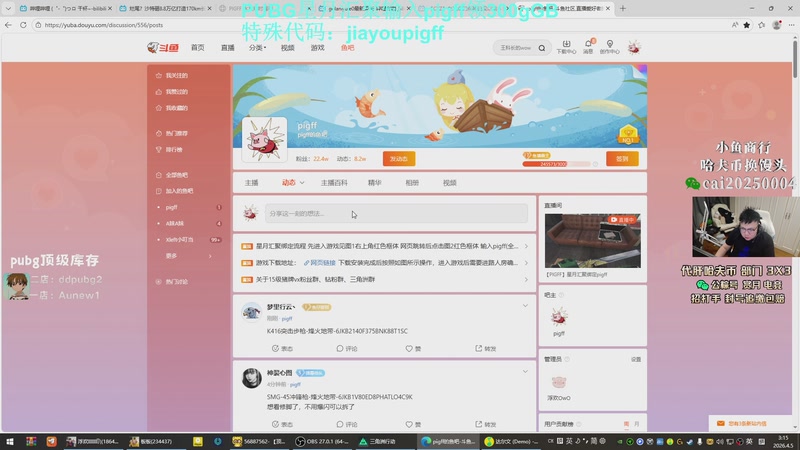Click 设置 in 管理员 panel
This screenshot has height=450, width=800.
click(636, 359)
